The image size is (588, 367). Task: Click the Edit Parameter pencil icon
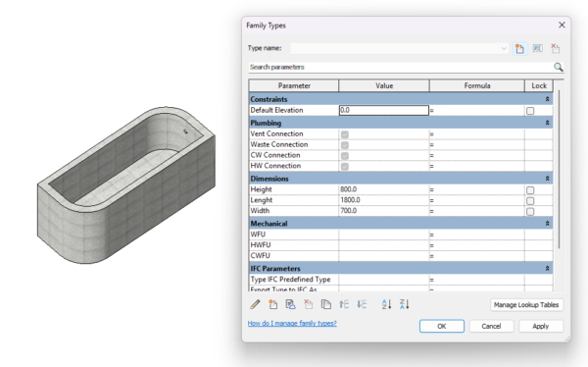tap(256, 304)
